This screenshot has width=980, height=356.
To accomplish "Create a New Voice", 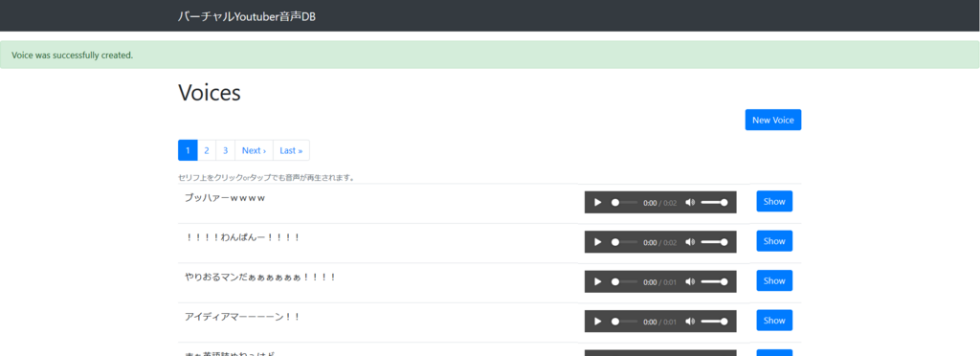I will pos(773,120).
